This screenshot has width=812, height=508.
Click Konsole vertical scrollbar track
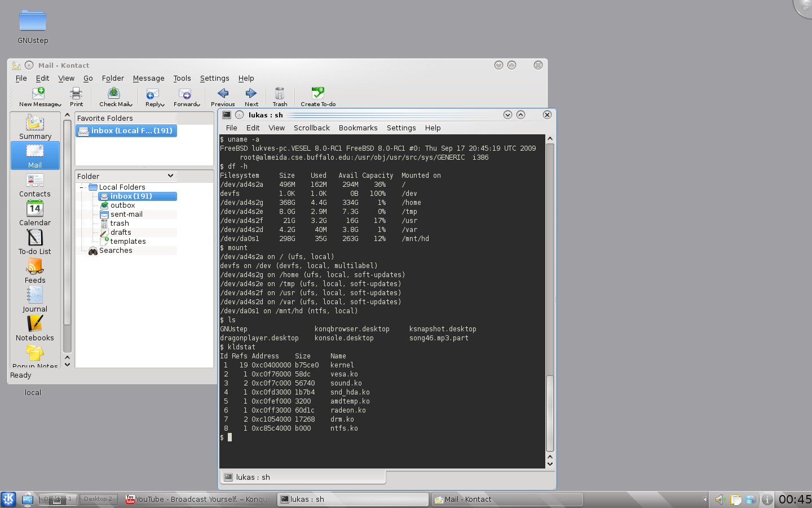pyautogui.click(x=550, y=298)
